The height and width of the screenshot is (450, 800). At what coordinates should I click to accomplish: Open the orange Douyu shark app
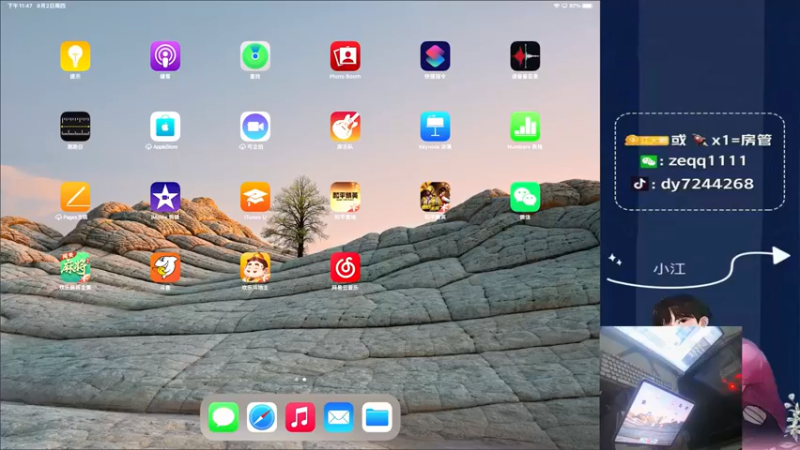click(165, 267)
